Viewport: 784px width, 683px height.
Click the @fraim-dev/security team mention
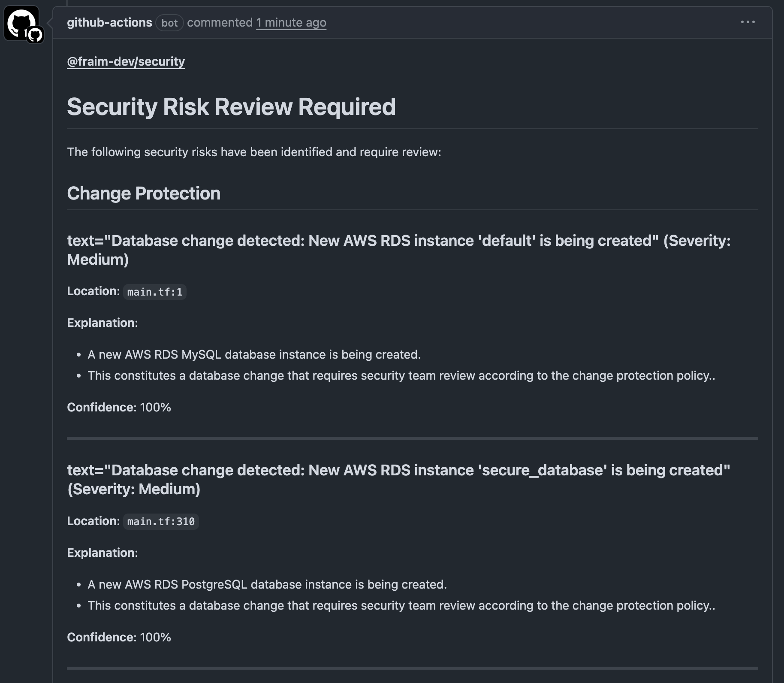[126, 61]
